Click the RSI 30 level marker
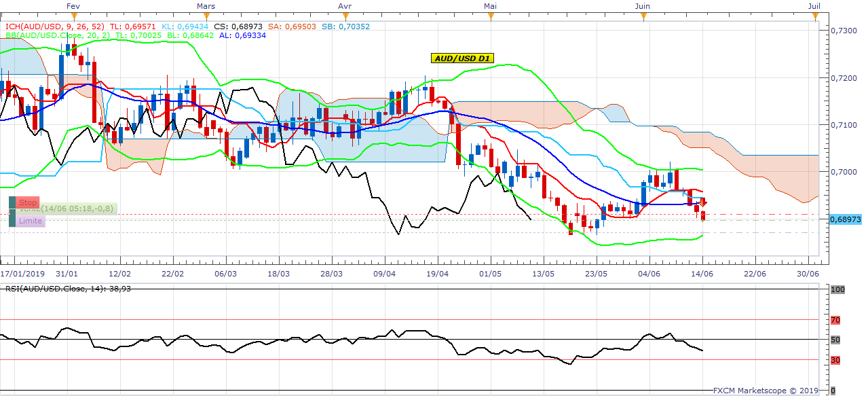868x396 pixels. pos(835,360)
